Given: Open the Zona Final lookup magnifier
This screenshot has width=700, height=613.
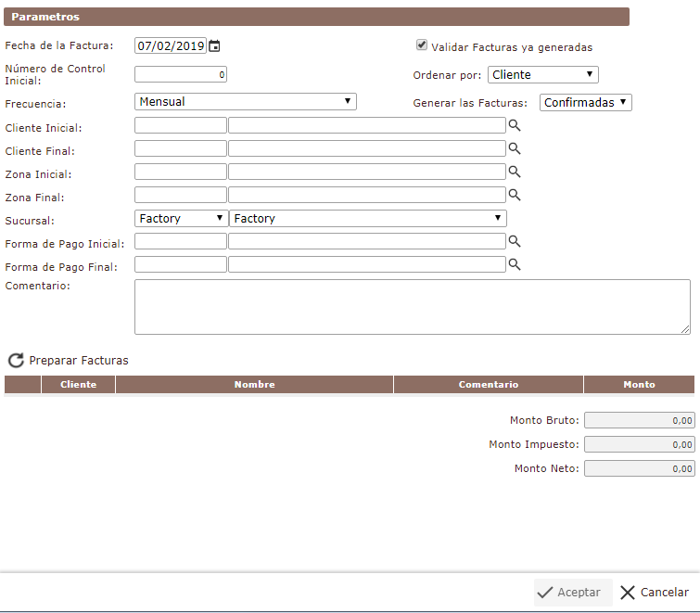Looking at the screenshot, I should [515, 195].
